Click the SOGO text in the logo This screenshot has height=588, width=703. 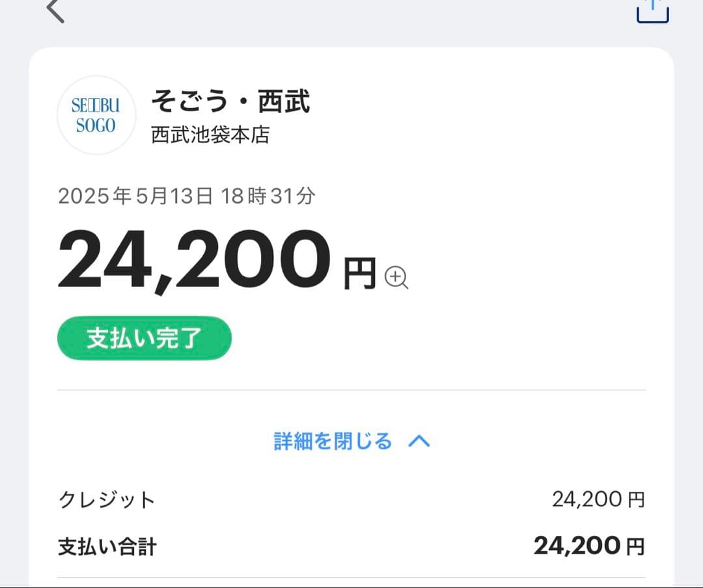click(96, 126)
